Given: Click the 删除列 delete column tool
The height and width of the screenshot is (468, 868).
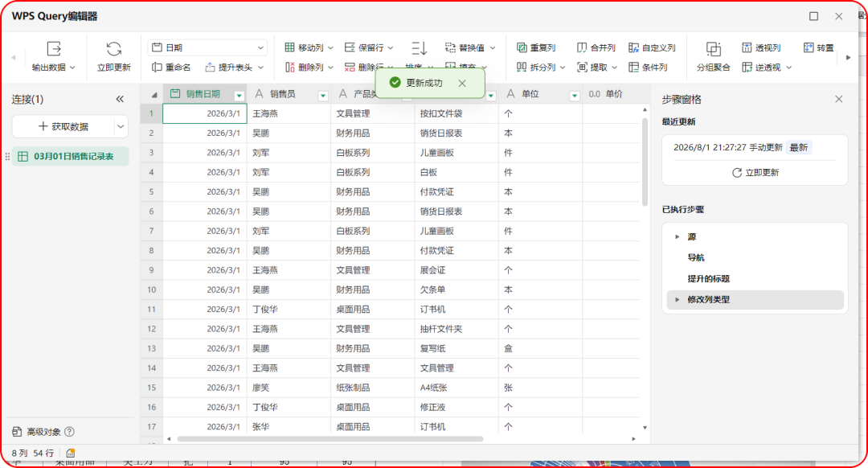Looking at the screenshot, I should (309, 67).
